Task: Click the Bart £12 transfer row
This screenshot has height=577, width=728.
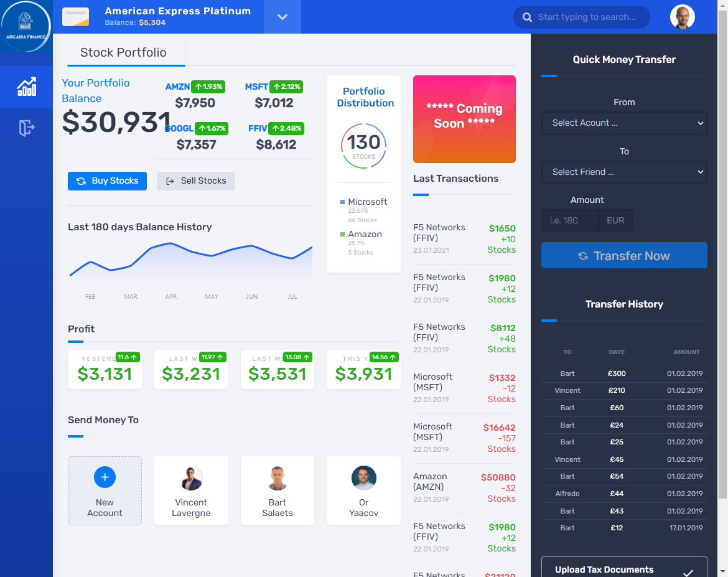Action: pyautogui.click(x=624, y=528)
